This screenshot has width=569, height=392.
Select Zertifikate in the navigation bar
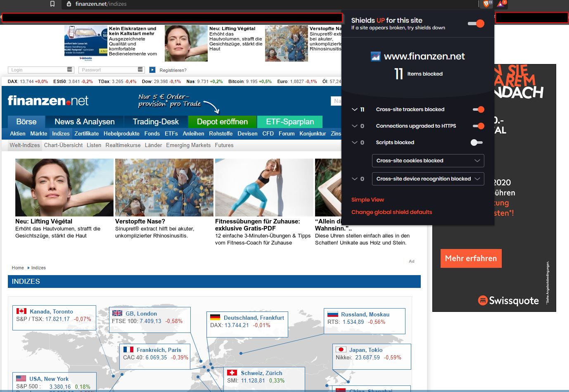point(87,133)
